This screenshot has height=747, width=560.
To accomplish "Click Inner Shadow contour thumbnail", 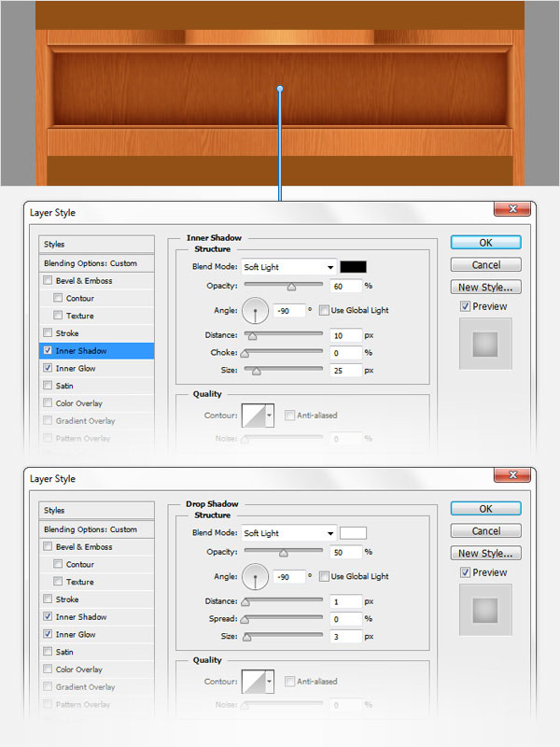I will pos(253,416).
